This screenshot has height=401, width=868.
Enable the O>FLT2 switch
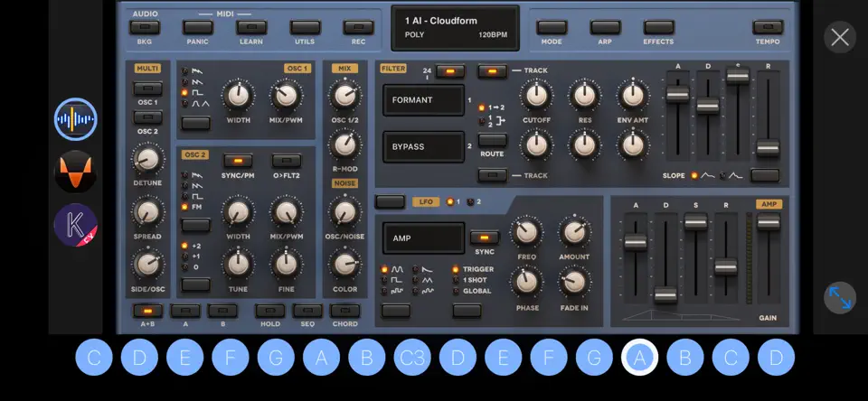coord(287,161)
